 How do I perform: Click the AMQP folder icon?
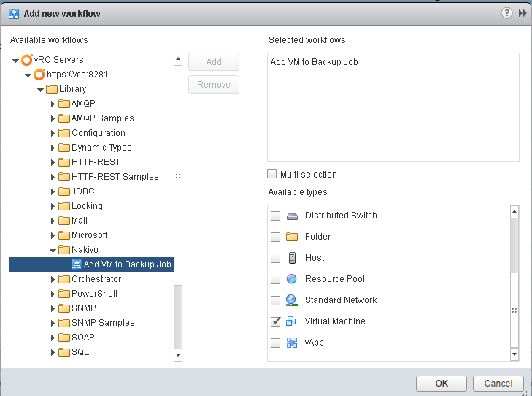point(63,104)
